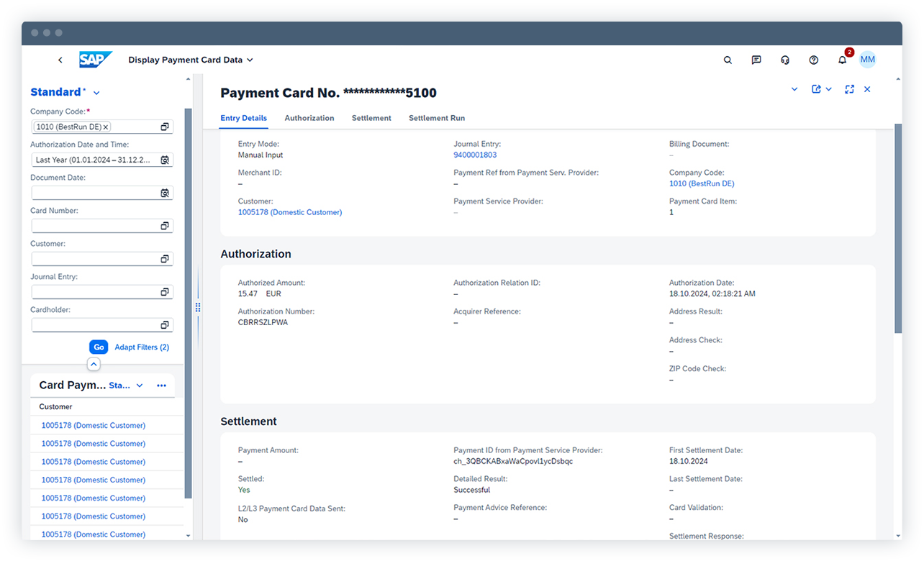Open the date picker for Authorization Date and Time

(x=166, y=160)
